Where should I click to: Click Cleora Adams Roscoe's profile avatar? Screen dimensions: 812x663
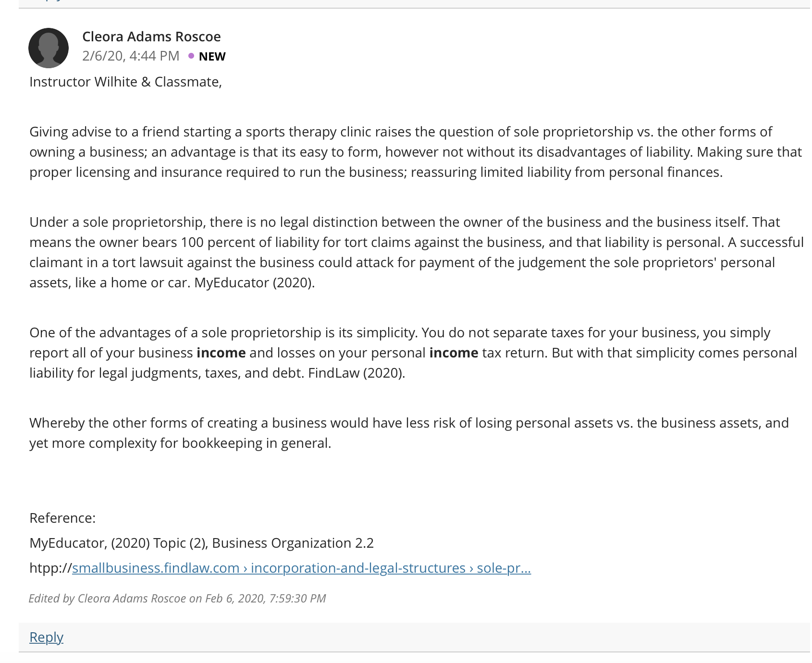(x=49, y=48)
